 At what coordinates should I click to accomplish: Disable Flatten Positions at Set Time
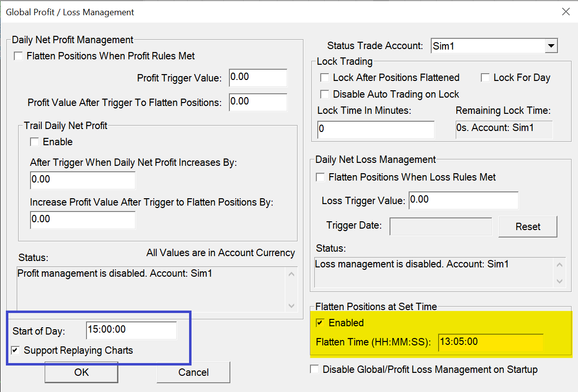pyautogui.click(x=320, y=323)
